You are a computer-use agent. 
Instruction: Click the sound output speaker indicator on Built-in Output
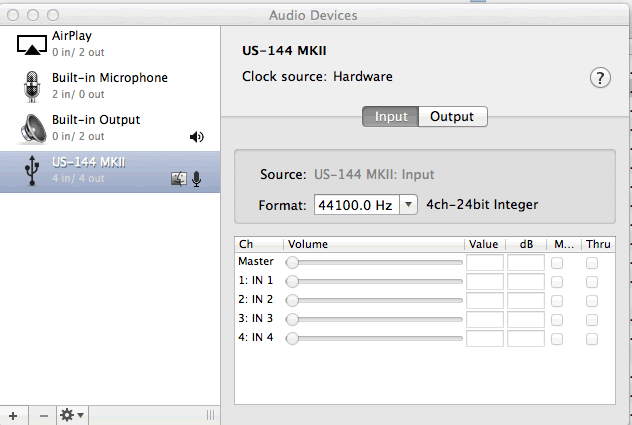tap(196, 137)
